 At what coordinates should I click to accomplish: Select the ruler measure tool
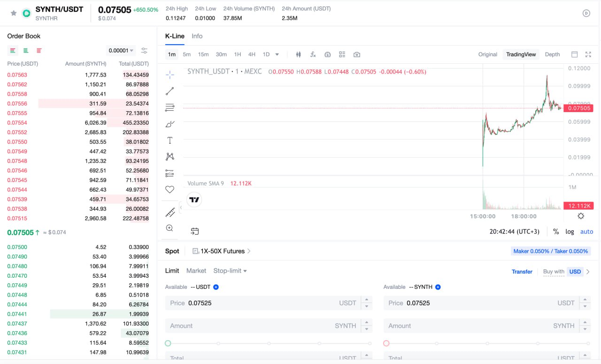click(170, 212)
